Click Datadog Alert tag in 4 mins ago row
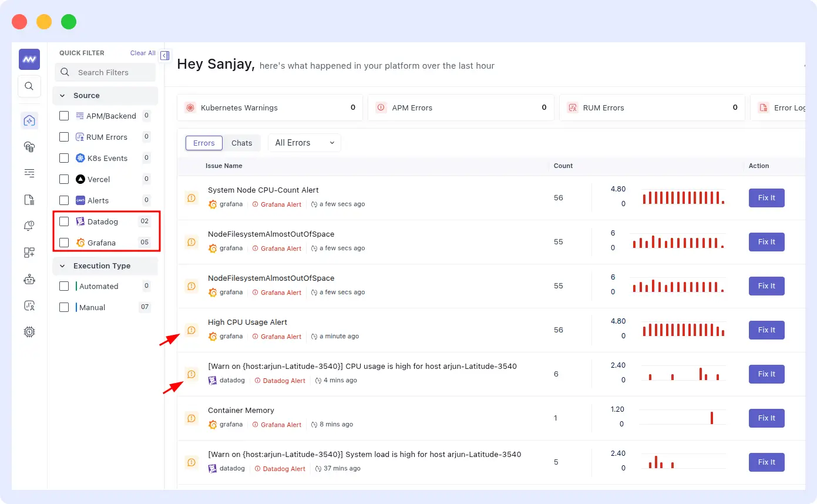This screenshot has width=817, height=504. tap(280, 381)
